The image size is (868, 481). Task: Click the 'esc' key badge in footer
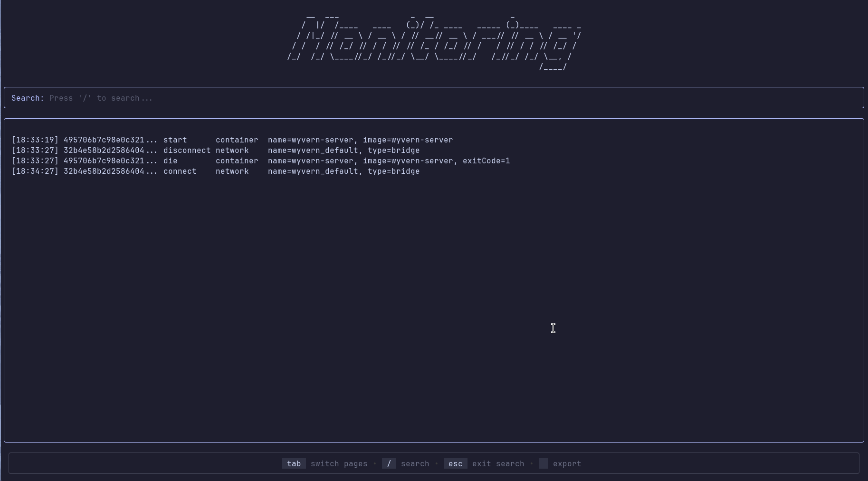coord(455,463)
